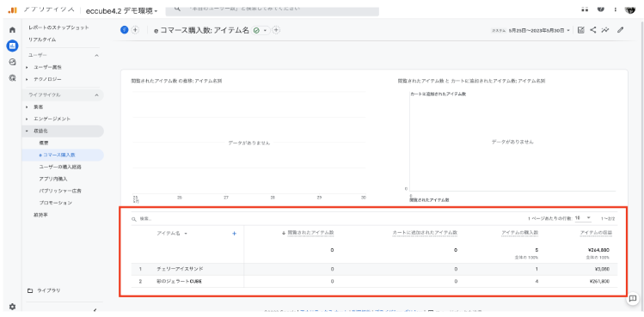Open the ライブラリ link
This screenshot has height=317, width=644.
click(x=49, y=290)
